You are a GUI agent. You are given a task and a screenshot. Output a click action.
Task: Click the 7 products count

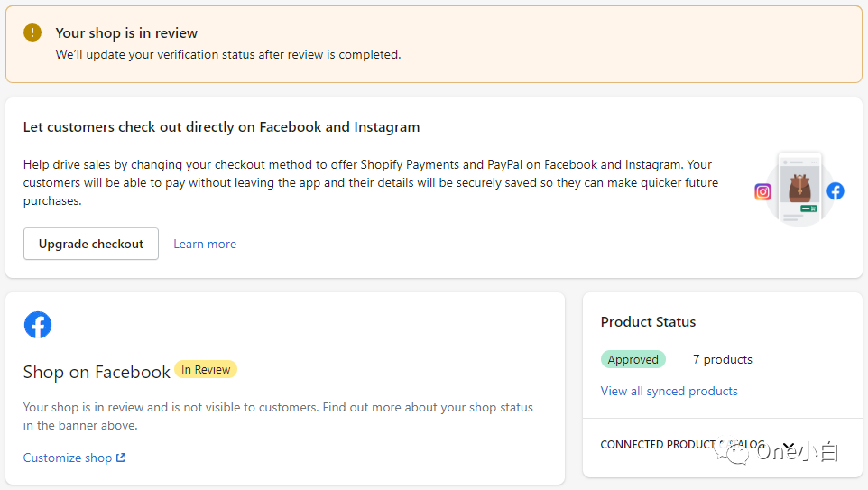coord(723,359)
